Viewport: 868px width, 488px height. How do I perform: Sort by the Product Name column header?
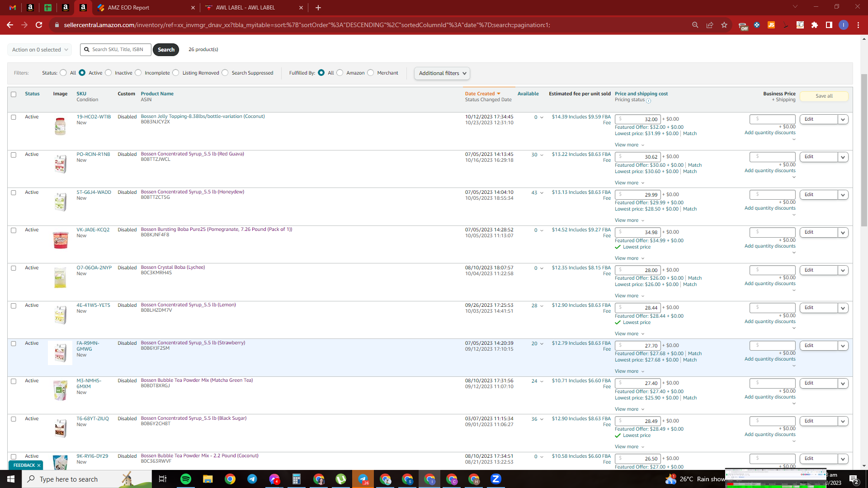pyautogui.click(x=157, y=94)
